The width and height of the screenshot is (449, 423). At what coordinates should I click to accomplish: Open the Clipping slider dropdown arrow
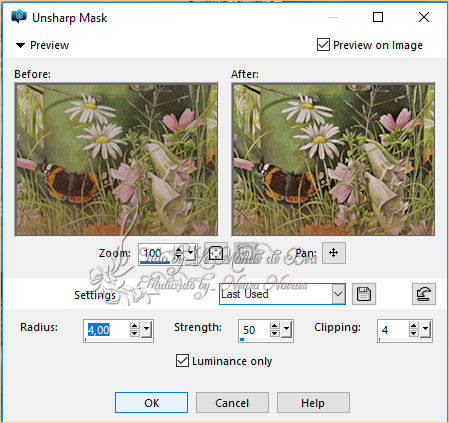425,329
